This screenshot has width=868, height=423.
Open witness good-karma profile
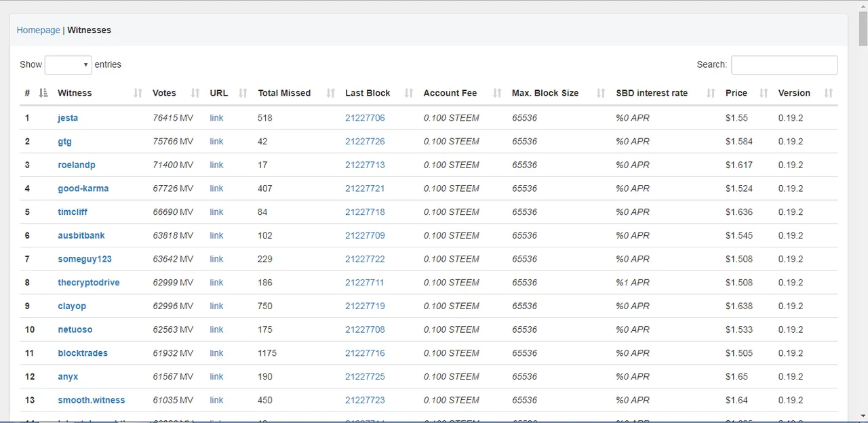click(x=83, y=188)
